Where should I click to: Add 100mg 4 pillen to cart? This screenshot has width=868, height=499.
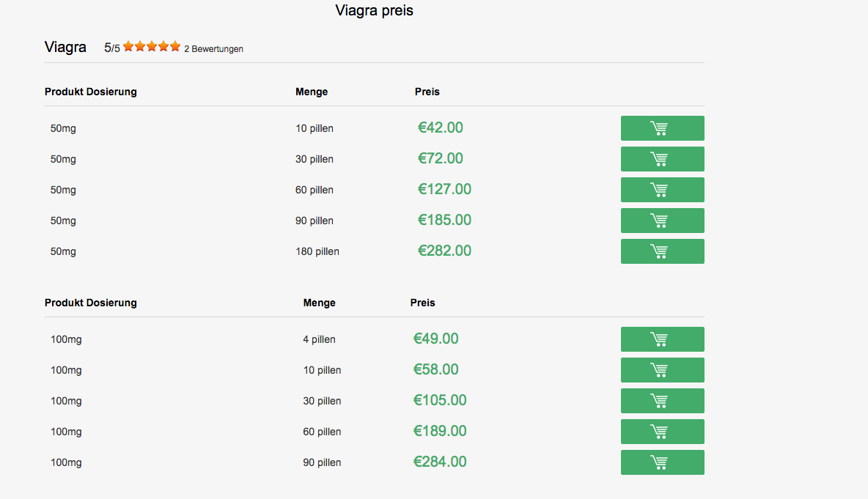[662, 339]
